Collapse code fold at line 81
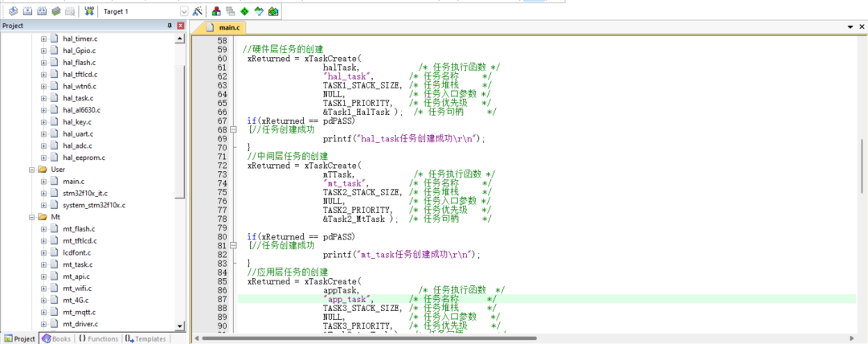The height and width of the screenshot is (344, 868). coord(234,245)
